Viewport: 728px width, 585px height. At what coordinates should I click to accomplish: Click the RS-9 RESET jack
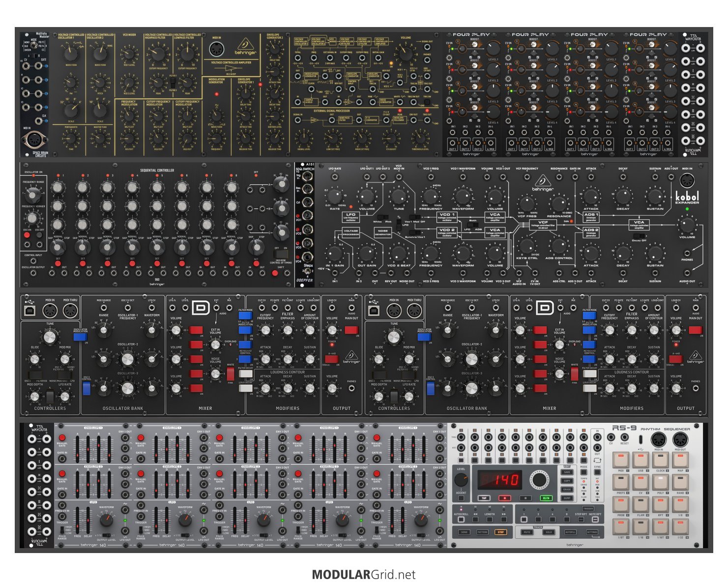[625, 437]
